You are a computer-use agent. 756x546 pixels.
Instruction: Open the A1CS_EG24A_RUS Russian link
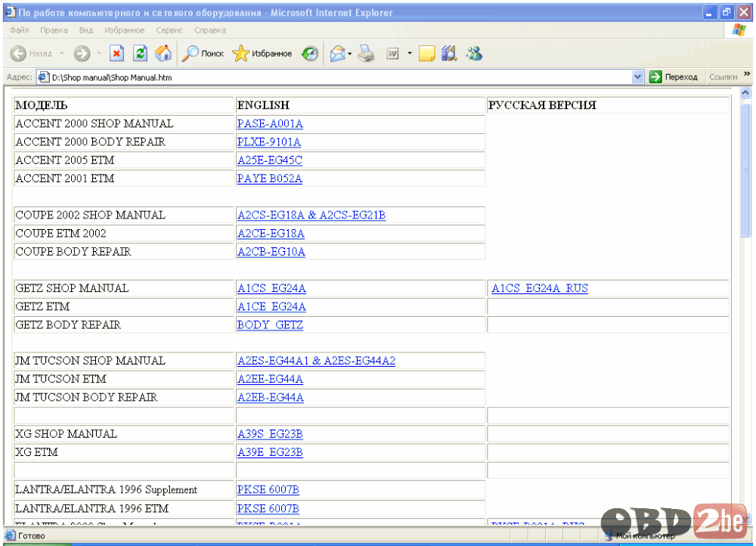pos(540,288)
